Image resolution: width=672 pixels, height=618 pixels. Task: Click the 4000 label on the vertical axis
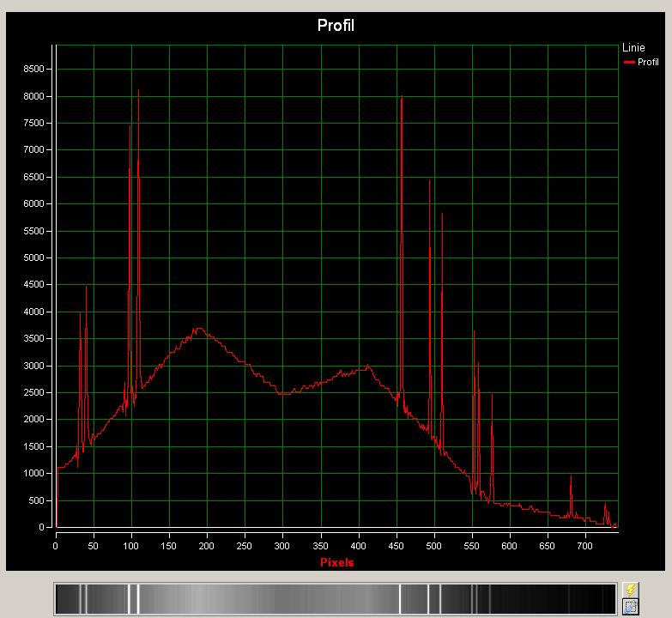[x=33, y=312]
